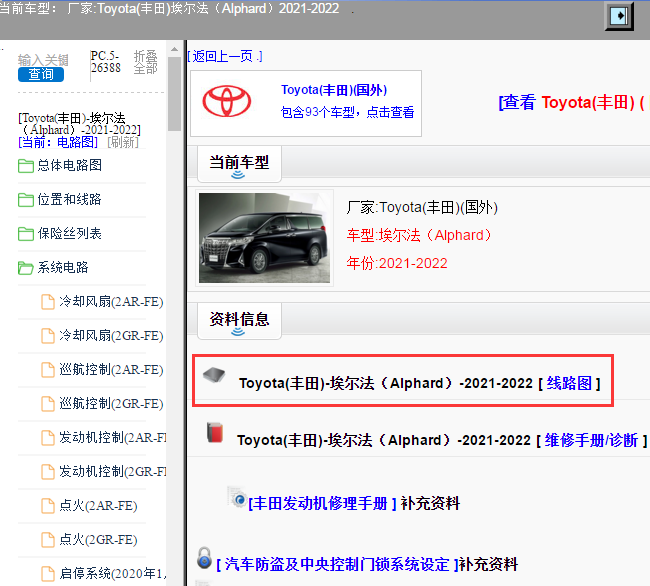Open 总体电路图 tree item text
Image resolution: width=650 pixels, height=586 pixels.
coord(70,165)
